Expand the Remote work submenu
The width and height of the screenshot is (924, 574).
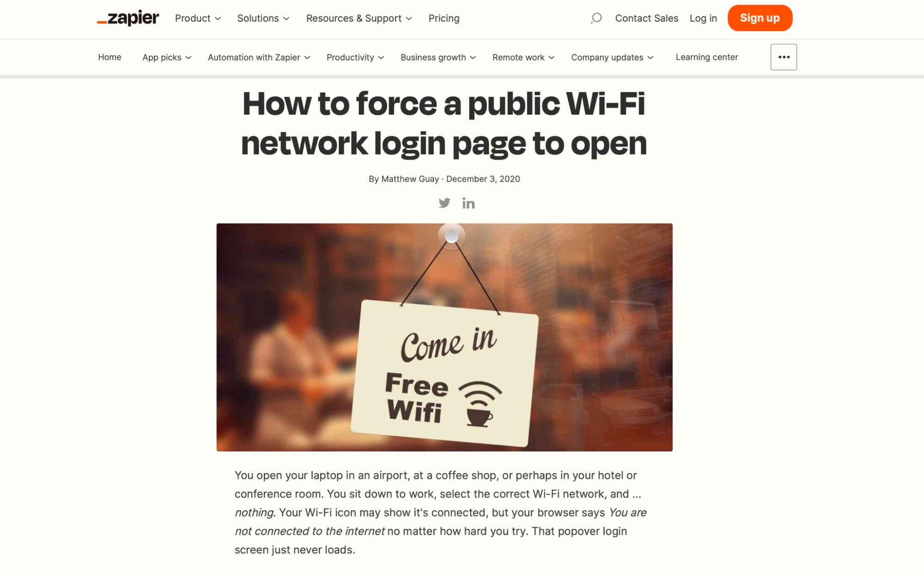point(523,57)
